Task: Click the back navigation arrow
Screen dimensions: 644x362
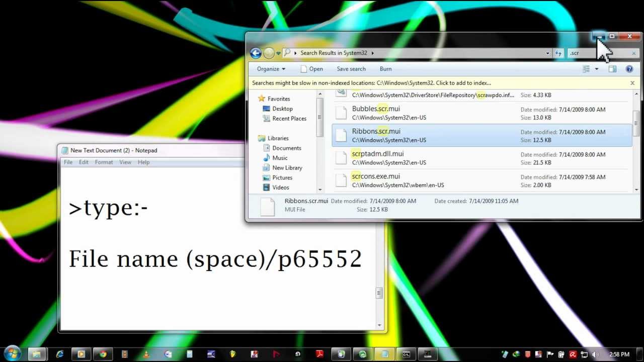Action: pyautogui.click(x=256, y=53)
